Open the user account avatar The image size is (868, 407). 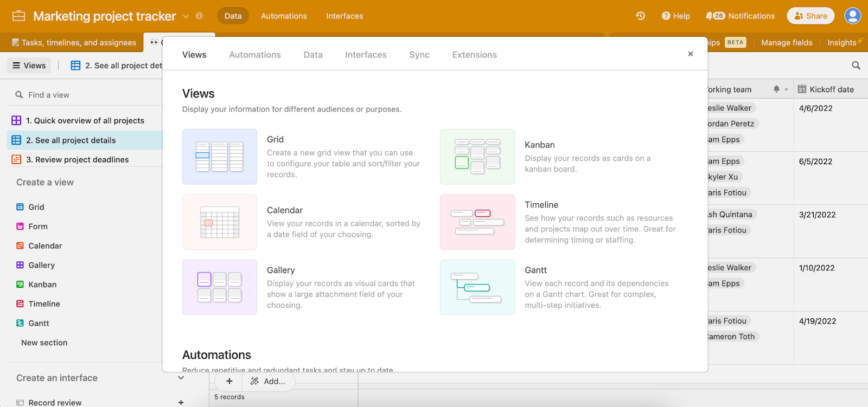[x=853, y=16]
